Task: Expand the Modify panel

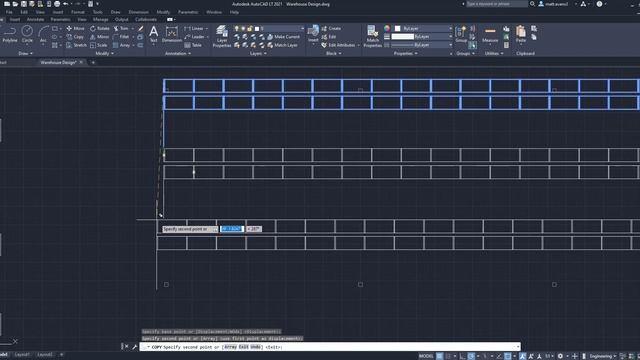Action: (104, 53)
